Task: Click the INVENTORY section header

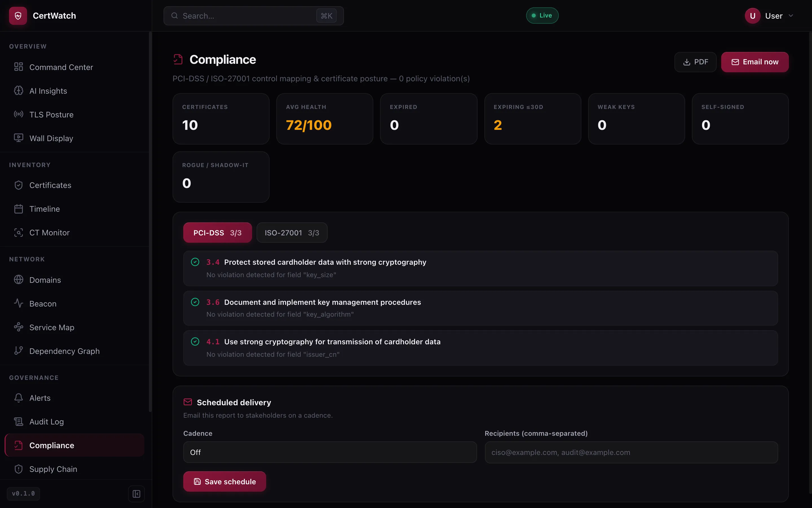Action: pyautogui.click(x=30, y=165)
